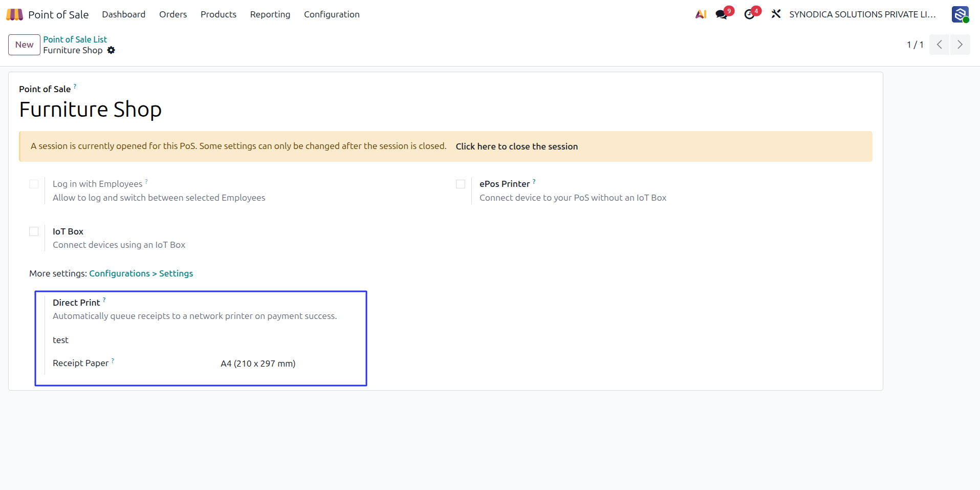The width and height of the screenshot is (980, 490).
Task: Go to the next record arrow
Action: (x=960, y=45)
